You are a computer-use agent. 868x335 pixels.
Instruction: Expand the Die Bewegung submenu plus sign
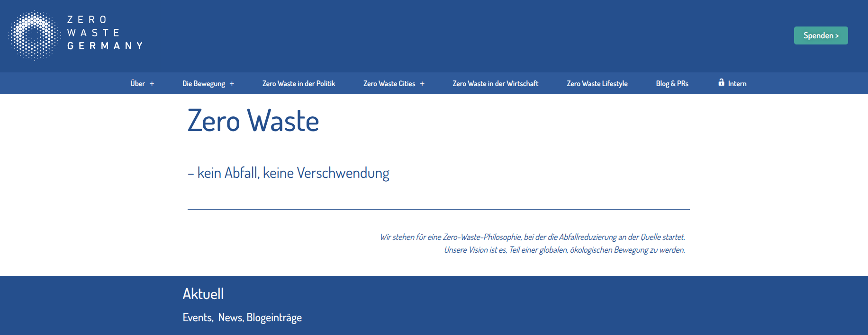tap(232, 84)
